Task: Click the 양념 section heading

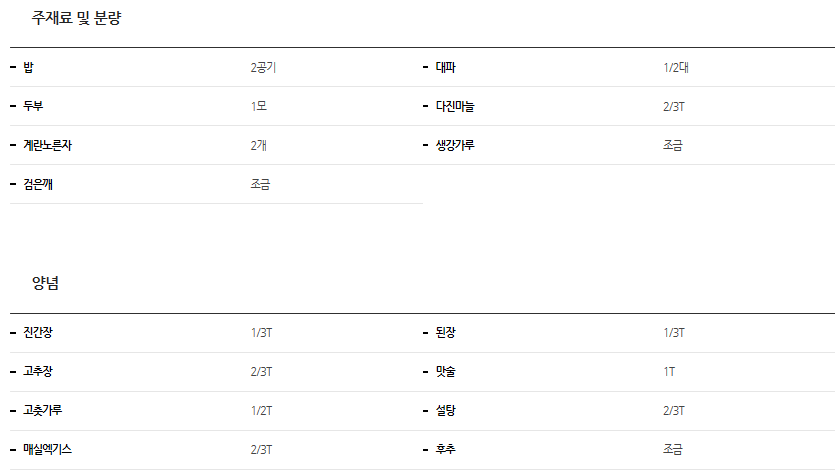Action: (x=46, y=284)
